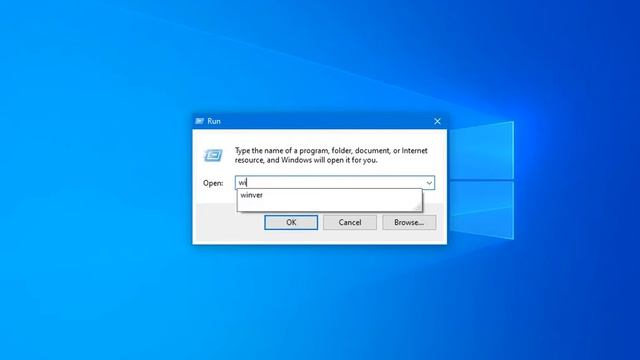640x360 pixels.
Task: Expand the Open field dropdown arrow
Action: 429,183
